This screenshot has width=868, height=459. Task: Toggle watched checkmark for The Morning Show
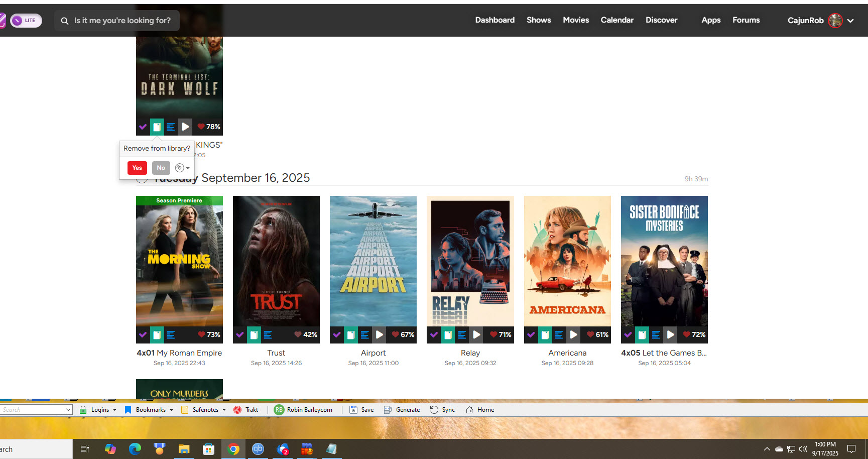(143, 335)
